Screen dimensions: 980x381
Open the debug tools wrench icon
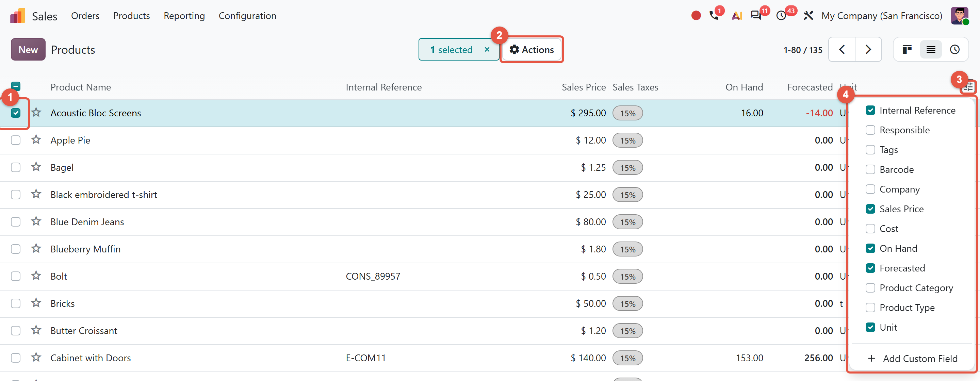[x=808, y=16]
